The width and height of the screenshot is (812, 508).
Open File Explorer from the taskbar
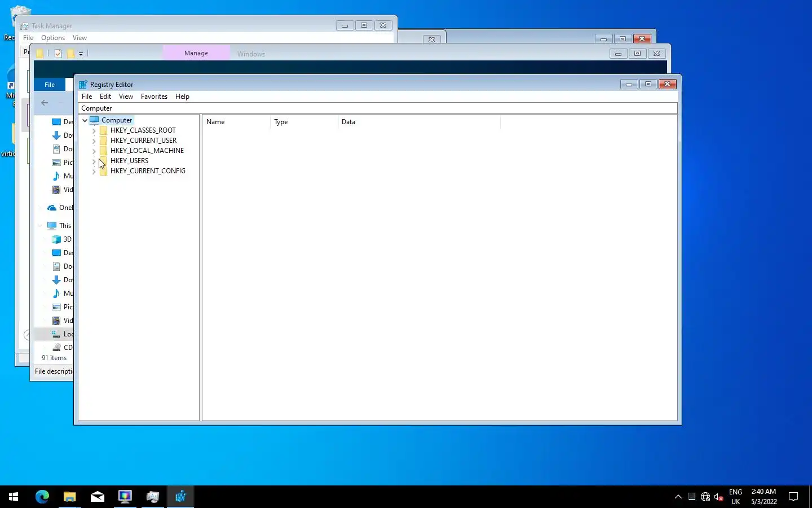pyautogui.click(x=69, y=497)
